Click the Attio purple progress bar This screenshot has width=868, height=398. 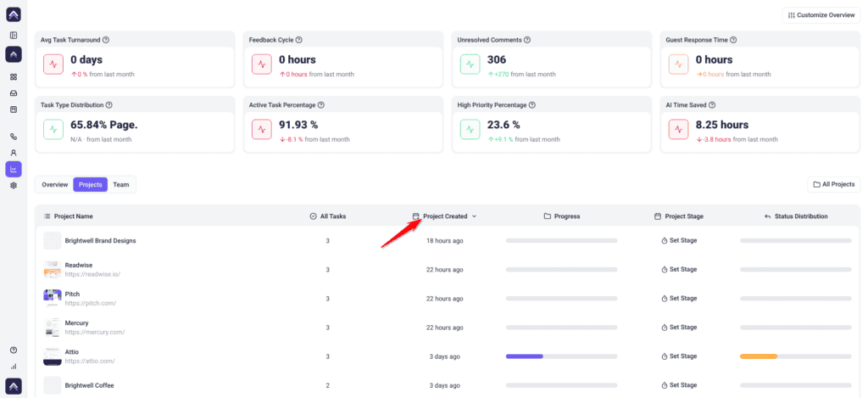coord(524,356)
